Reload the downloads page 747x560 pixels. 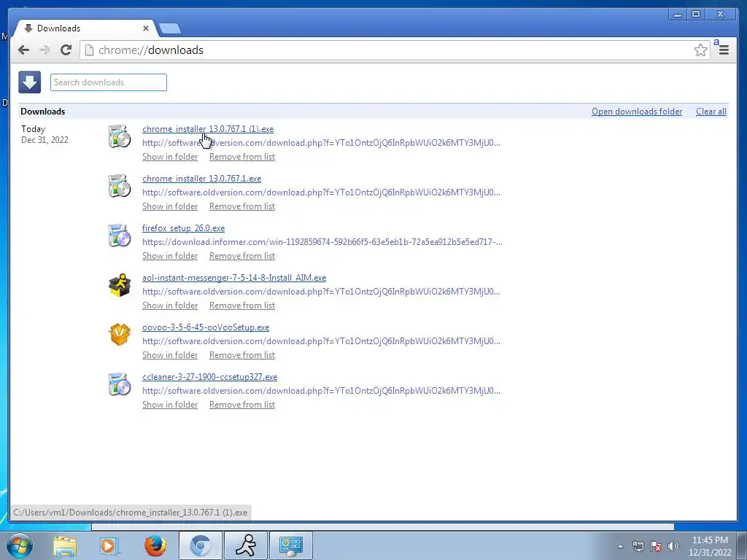coord(66,50)
